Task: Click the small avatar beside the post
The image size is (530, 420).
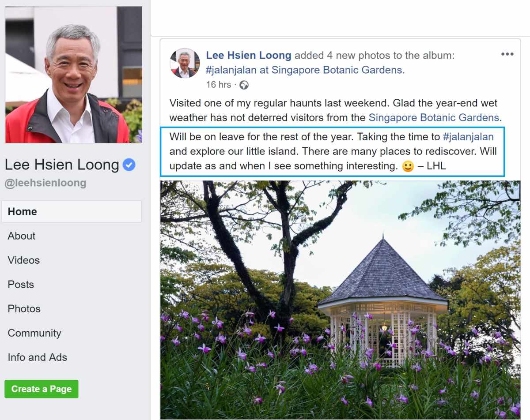Action: (185, 63)
